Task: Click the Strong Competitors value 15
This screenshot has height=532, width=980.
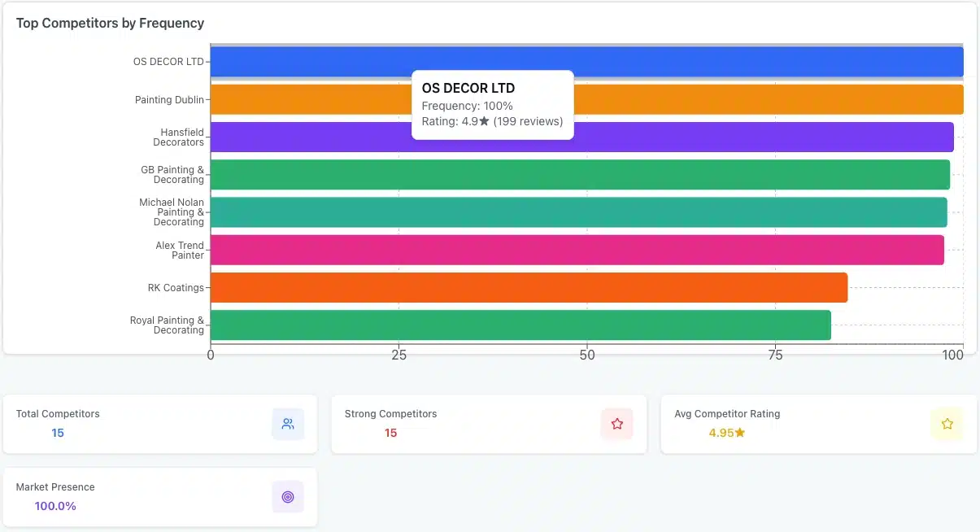Action: tap(391, 433)
